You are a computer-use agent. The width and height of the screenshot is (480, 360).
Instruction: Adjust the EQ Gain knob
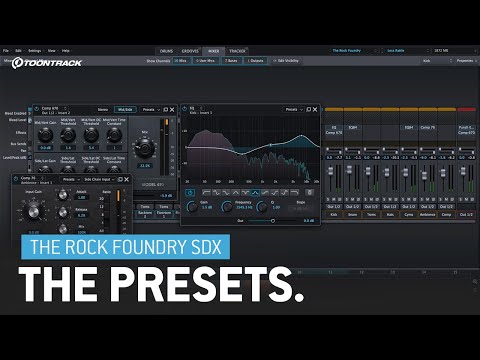[x=192, y=207]
